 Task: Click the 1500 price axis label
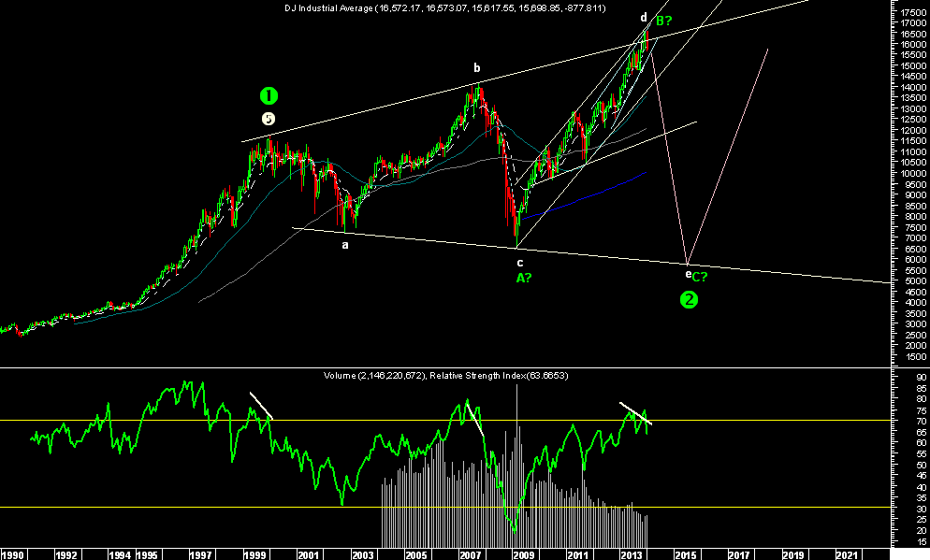pyautogui.click(x=916, y=356)
